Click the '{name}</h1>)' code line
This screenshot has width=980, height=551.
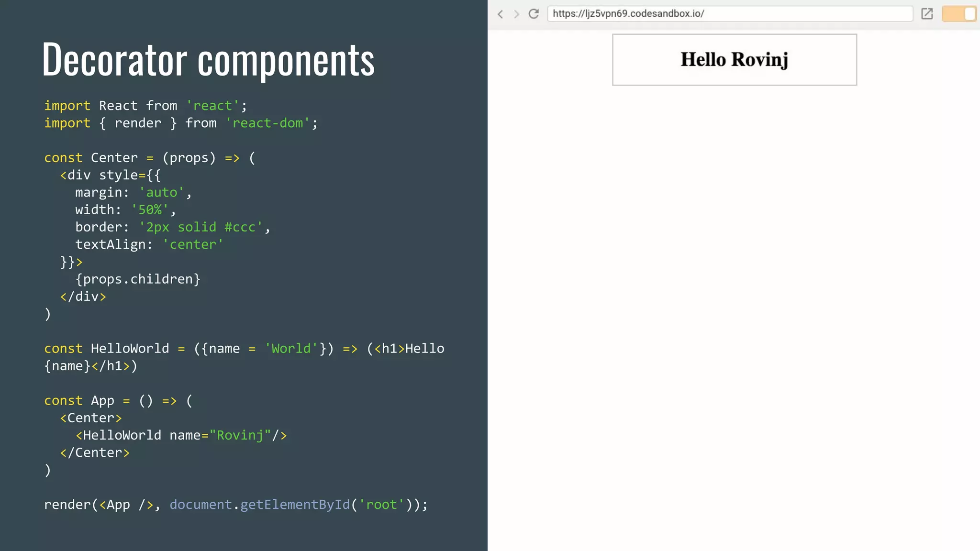[x=91, y=366]
